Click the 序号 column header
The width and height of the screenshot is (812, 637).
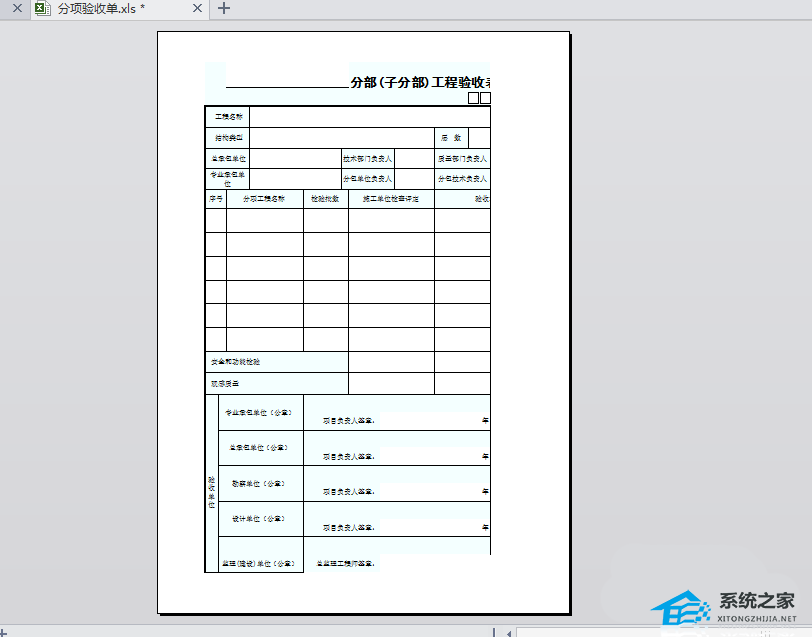(x=216, y=199)
